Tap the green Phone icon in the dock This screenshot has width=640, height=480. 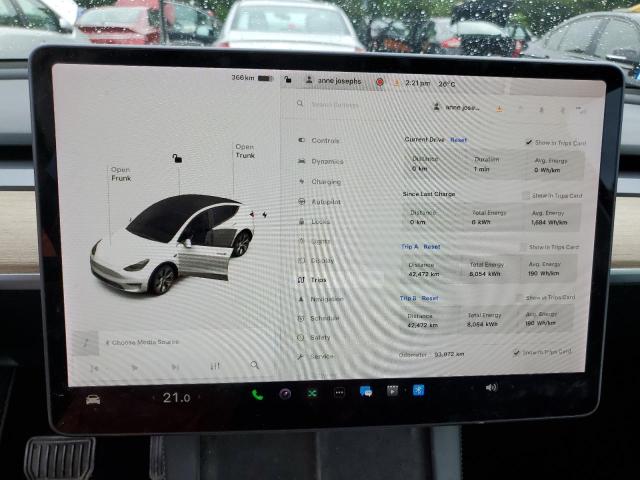(257, 394)
